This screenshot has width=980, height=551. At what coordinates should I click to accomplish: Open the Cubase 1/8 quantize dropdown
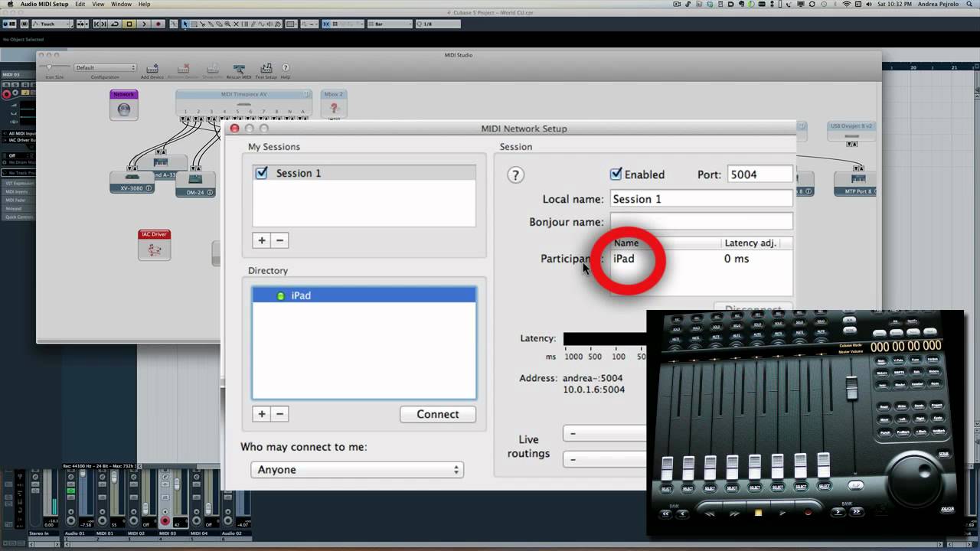click(438, 24)
